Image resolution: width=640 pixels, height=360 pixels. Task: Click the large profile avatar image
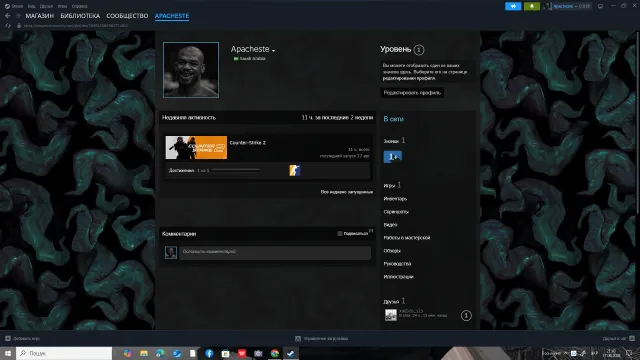pos(191,70)
